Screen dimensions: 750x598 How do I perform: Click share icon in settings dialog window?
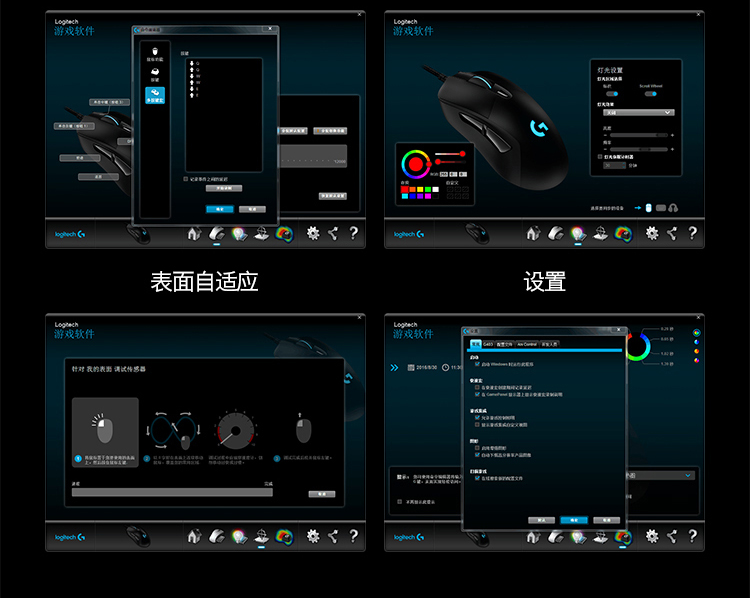click(x=672, y=536)
